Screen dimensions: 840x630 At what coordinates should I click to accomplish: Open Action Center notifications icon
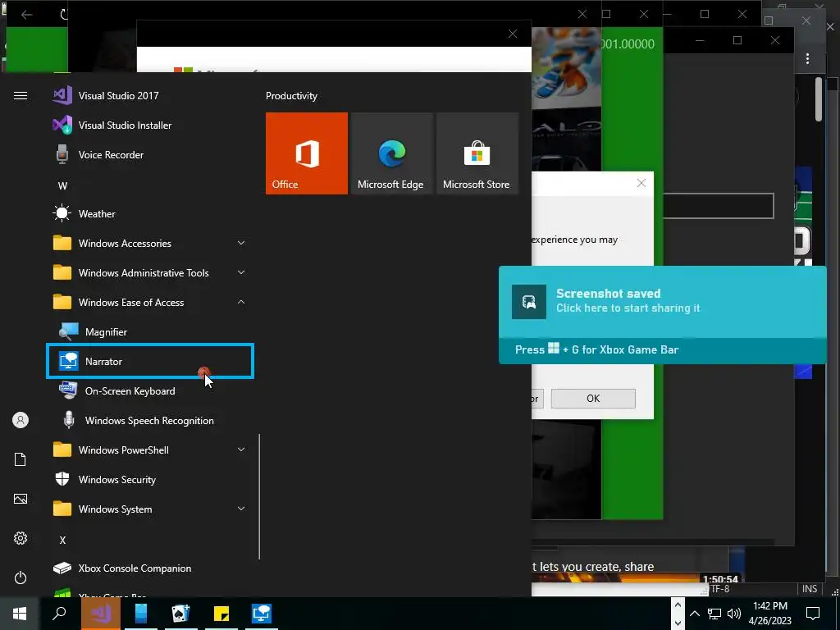tap(813, 614)
